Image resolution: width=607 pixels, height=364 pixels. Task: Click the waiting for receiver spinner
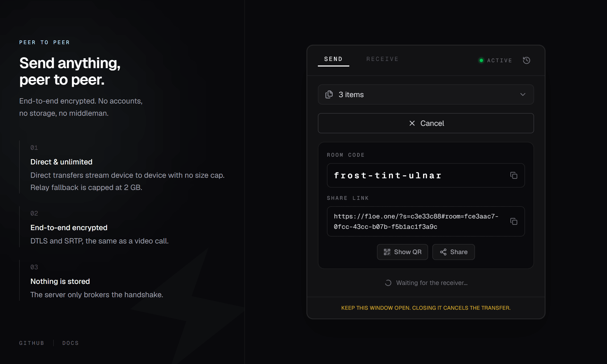388,283
